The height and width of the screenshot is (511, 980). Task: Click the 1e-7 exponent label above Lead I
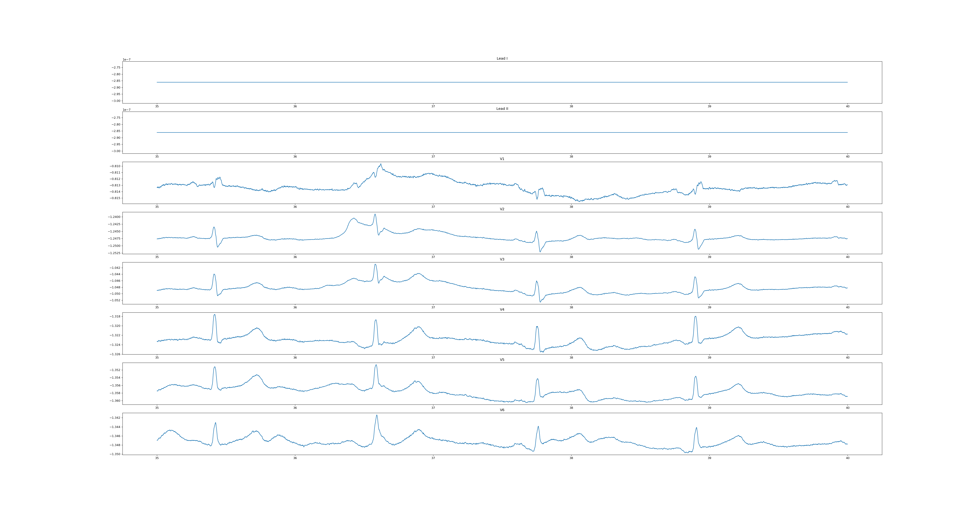126,60
